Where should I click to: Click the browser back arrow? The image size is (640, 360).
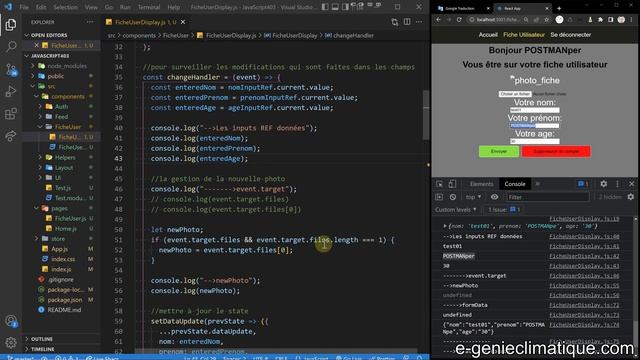438,20
